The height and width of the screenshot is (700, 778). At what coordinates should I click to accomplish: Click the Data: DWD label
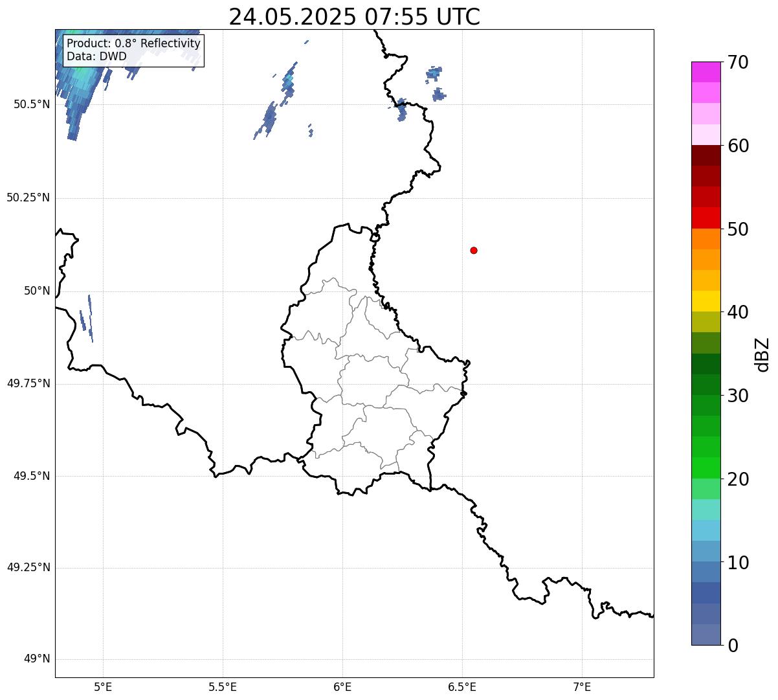pyautogui.click(x=97, y=56)
